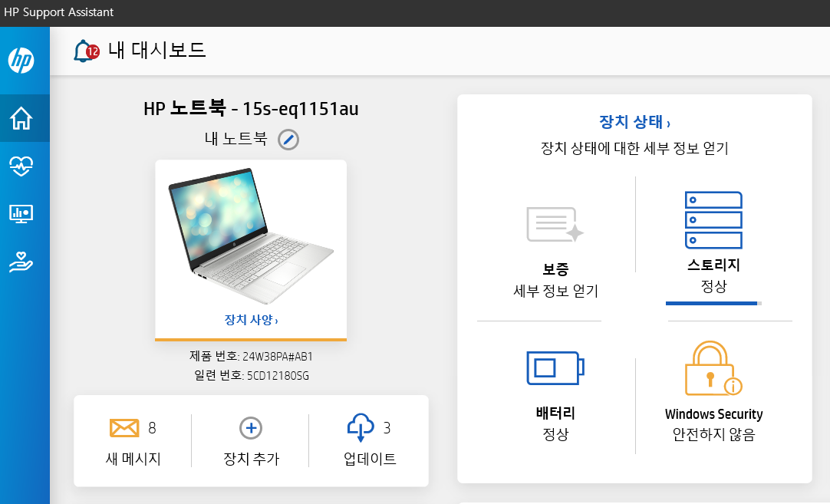Click the laptop product image
Screen dimensions: 830x504
[251, 236]
